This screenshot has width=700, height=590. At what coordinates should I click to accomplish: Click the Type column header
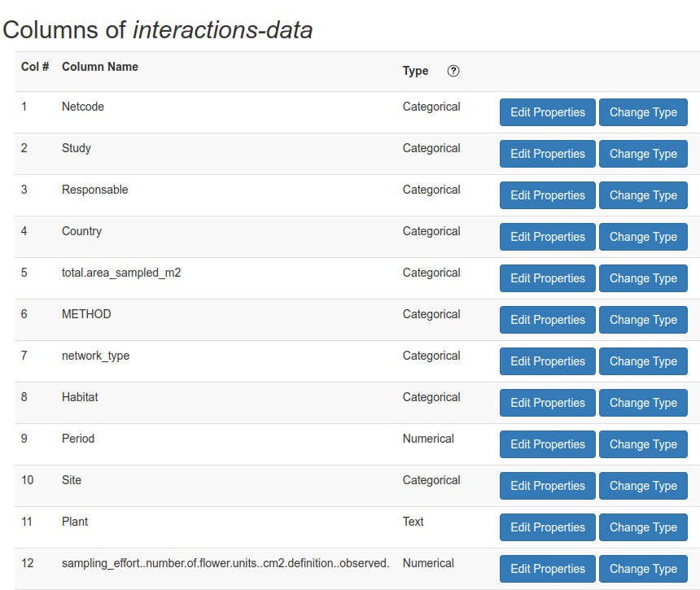pos(415,71)
